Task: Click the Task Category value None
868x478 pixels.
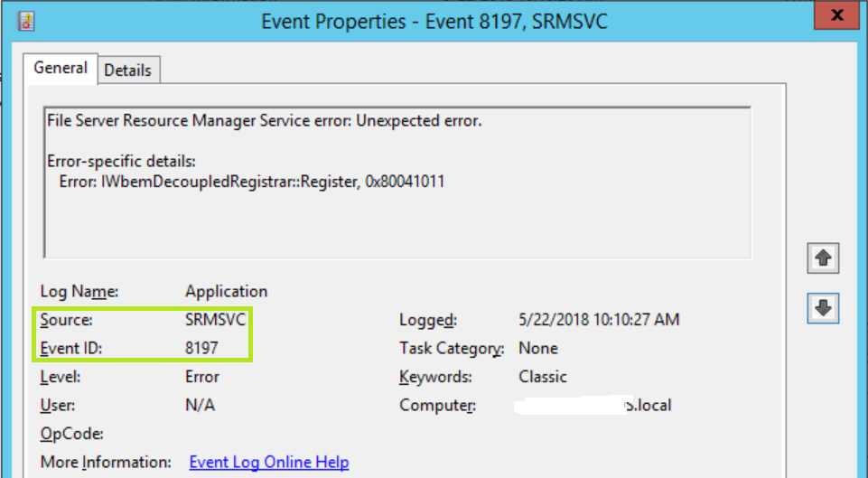Action: 538,348
